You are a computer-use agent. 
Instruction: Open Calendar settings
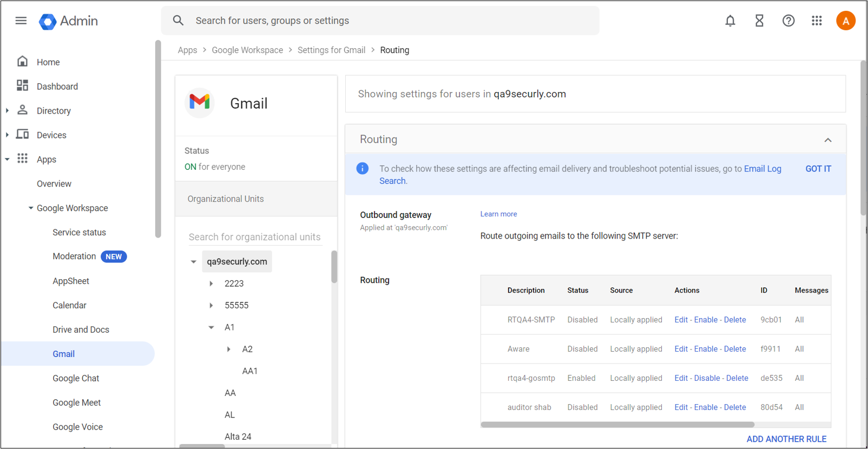(x=69, y=306)
